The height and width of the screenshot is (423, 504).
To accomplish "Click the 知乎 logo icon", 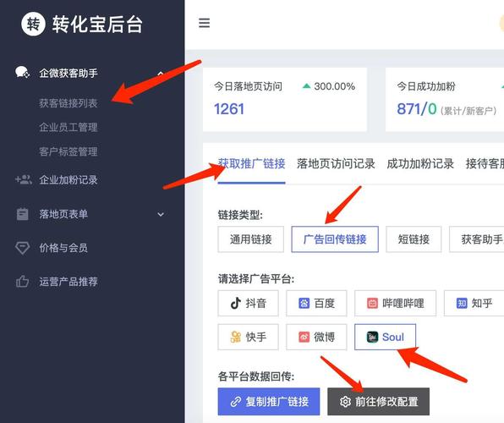I will tap(462, 303).
